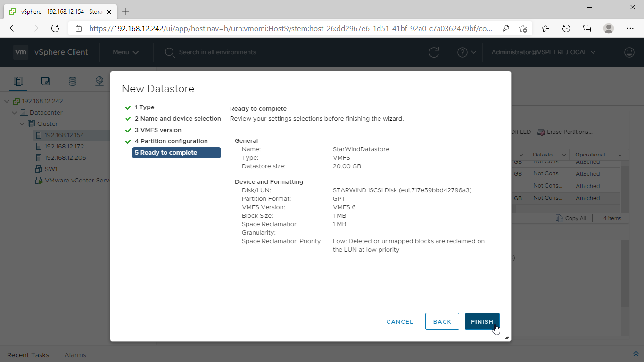
Task: Select the vSphere browser tab
Action: (60, 12)
